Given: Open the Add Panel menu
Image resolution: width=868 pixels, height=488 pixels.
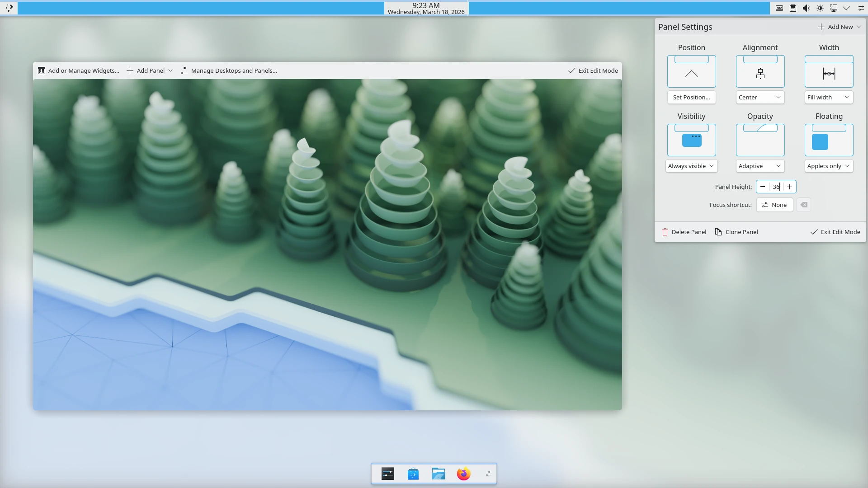Looking at the screenshot, I should [x=150, y=70].
